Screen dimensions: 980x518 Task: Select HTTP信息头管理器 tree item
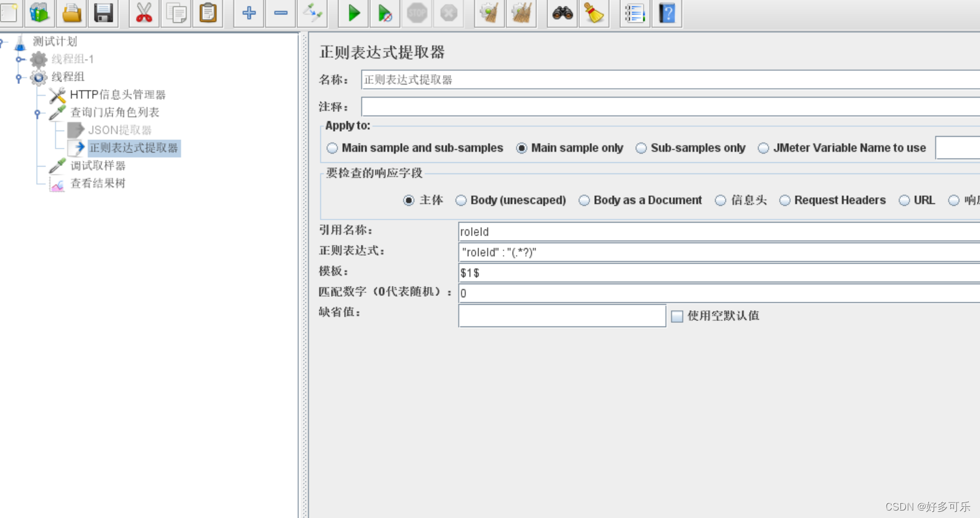tap(118, 95)
